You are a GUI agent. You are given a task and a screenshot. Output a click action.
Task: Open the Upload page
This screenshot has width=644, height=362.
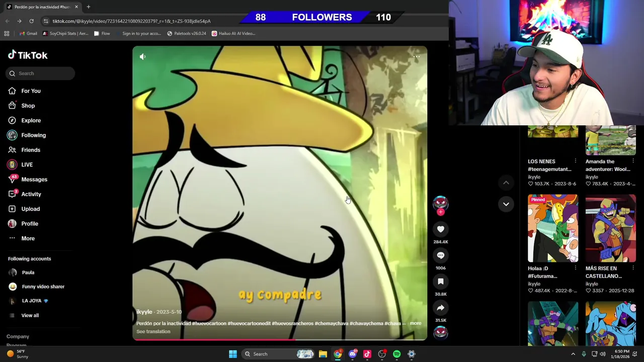pyautogui.click(x=30, y=209)
